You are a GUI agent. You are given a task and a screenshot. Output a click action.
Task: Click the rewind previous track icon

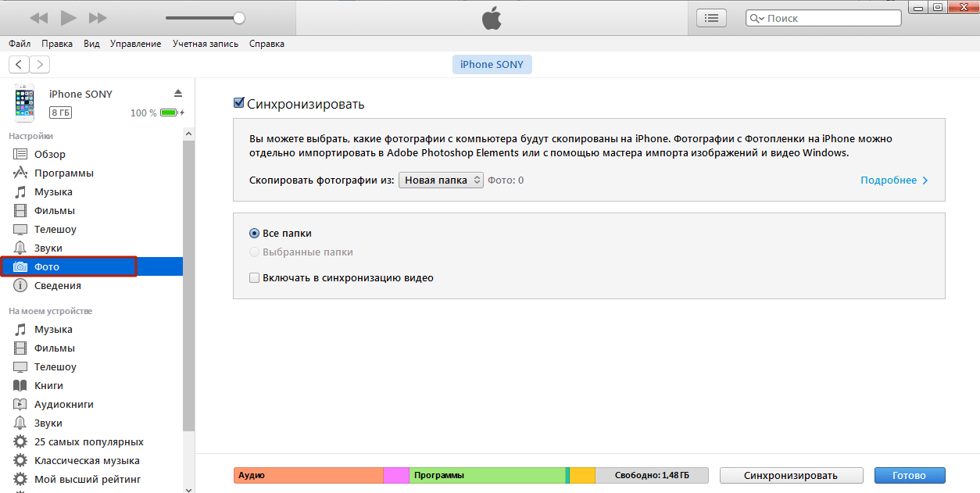click(38, 18)
